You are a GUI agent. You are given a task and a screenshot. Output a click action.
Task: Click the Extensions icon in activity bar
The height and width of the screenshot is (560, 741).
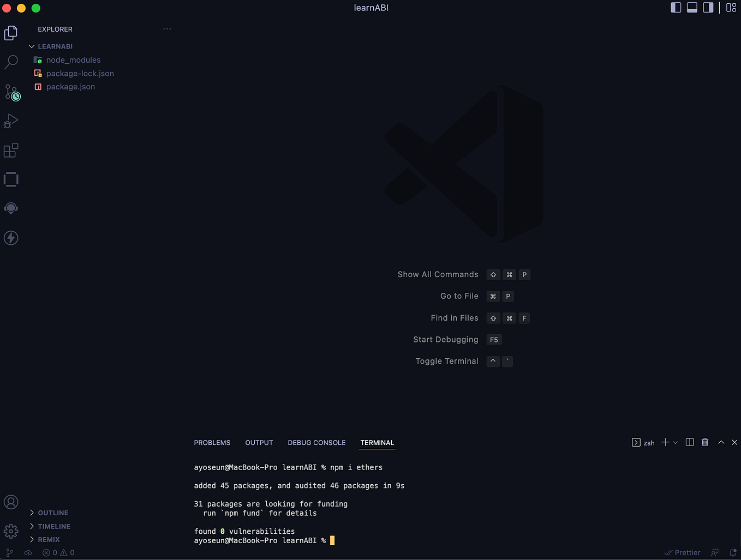pos(11,150)
